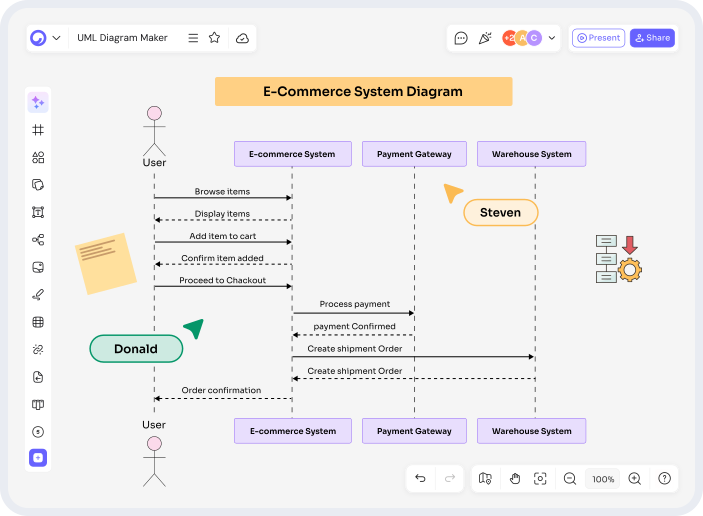Expand the collaborators avatar dropdown

coord(552,38)
